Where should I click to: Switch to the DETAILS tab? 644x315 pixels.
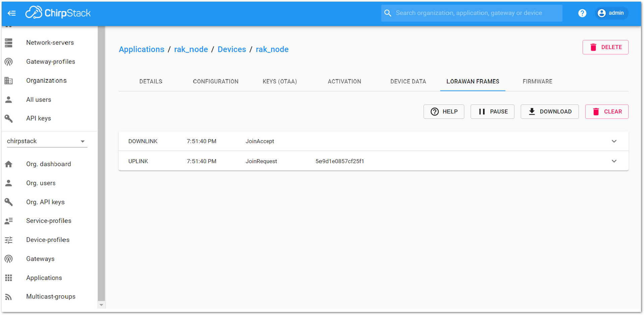151,81
